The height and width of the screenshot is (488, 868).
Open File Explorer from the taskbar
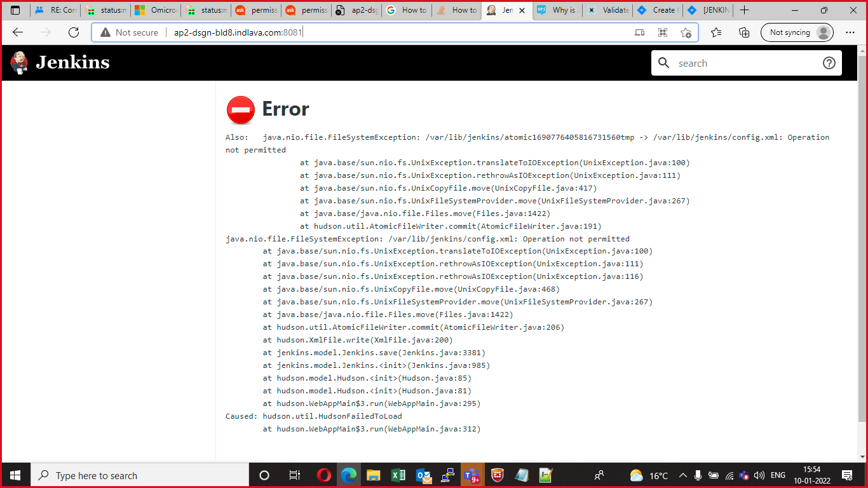pyautogui.click(x=373, y=475)
